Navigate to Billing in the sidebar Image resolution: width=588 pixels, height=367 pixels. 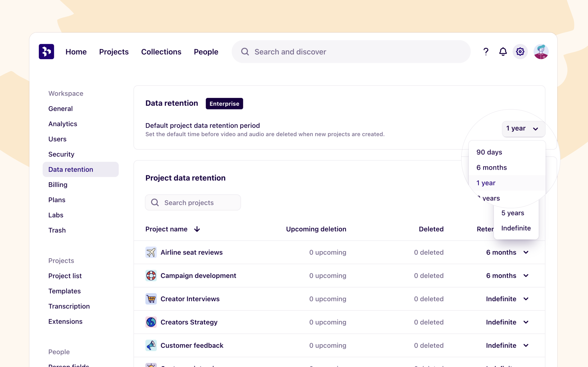(x=58, y=184)
